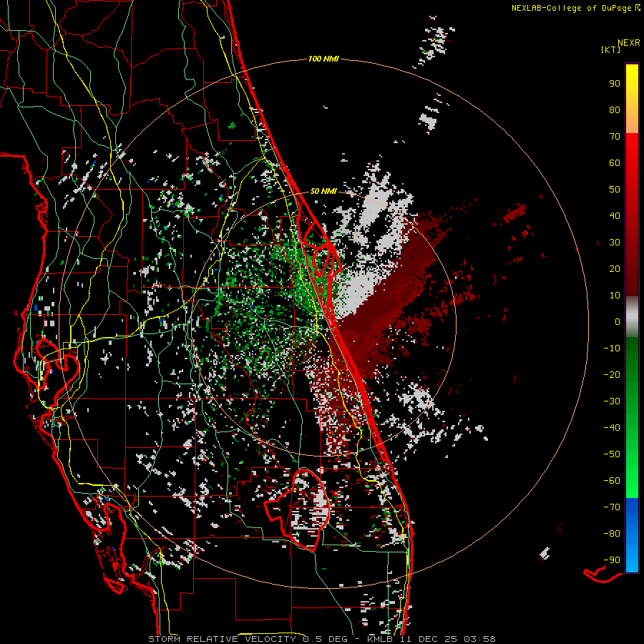Click the -50 scale value

612,454
